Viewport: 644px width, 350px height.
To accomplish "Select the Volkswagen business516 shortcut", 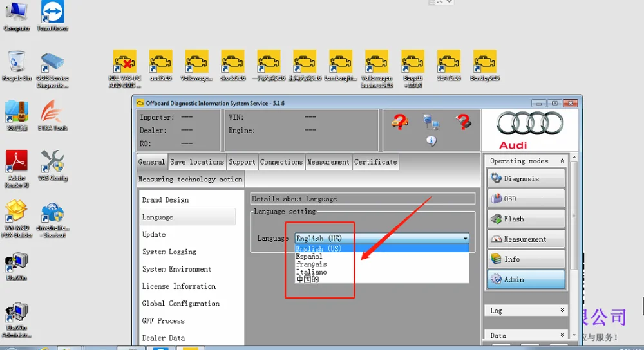I will click(x=377, y=69).
